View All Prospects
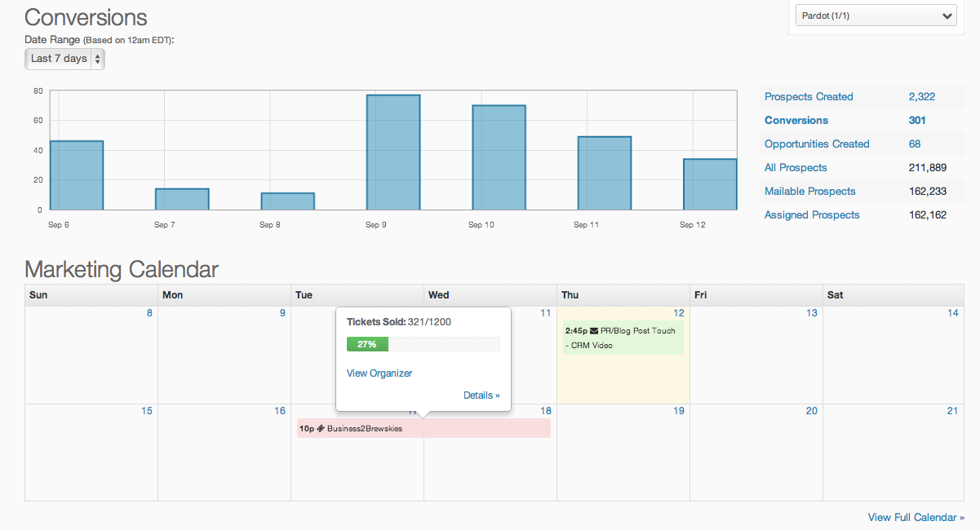The height and width of the screenshot is (530, 980). (796, 167)
